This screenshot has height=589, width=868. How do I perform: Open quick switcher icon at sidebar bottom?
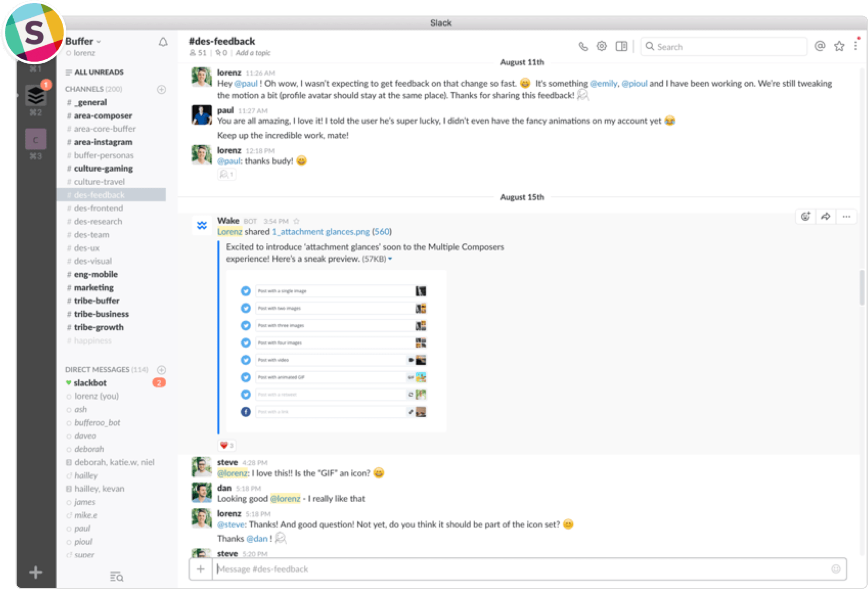click(117, 577)
